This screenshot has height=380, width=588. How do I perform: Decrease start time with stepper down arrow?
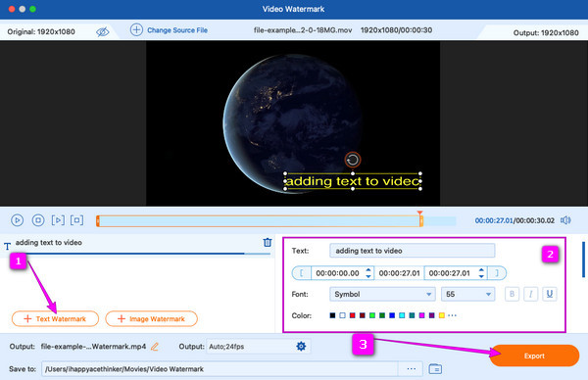(368, 276)
